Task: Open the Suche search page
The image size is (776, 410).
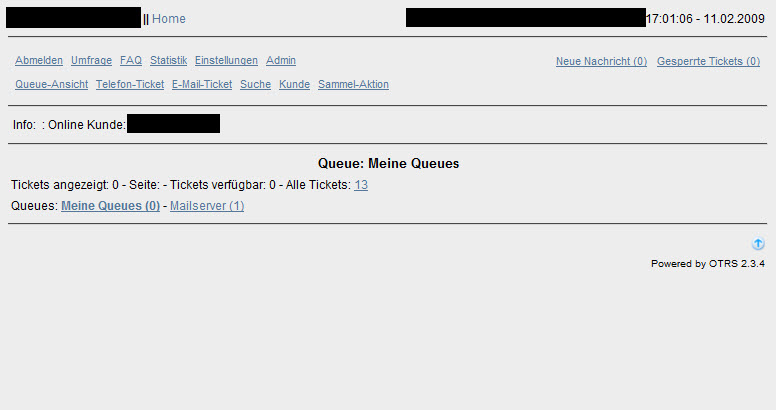Action: pyautogui.click(x=255, y=84)
